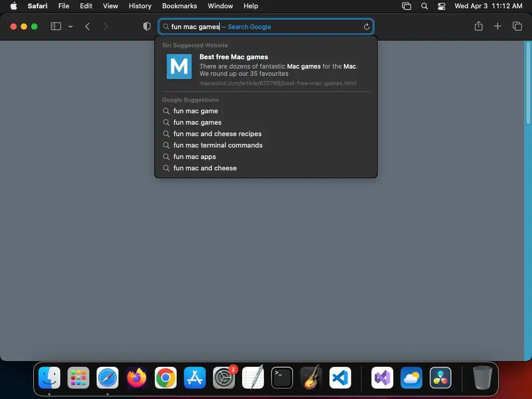This screenshot has height=399, width=532.
Task: Click the macworld.com article URL text
Action: 277,83
